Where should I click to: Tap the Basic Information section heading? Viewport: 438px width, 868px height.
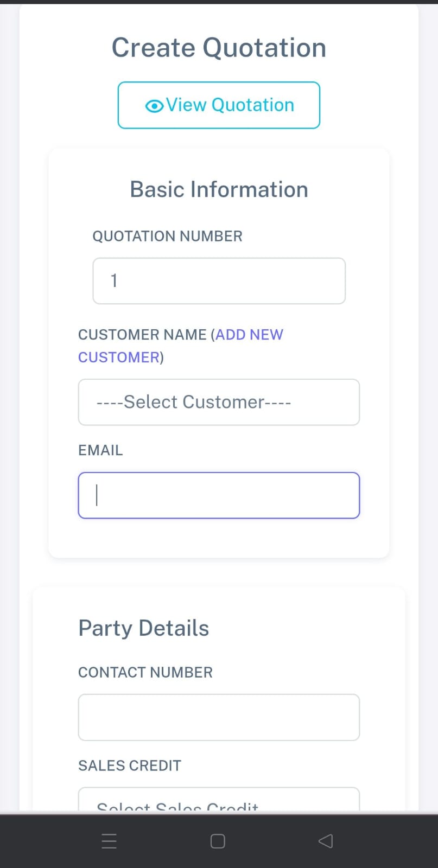click(219, 190)
